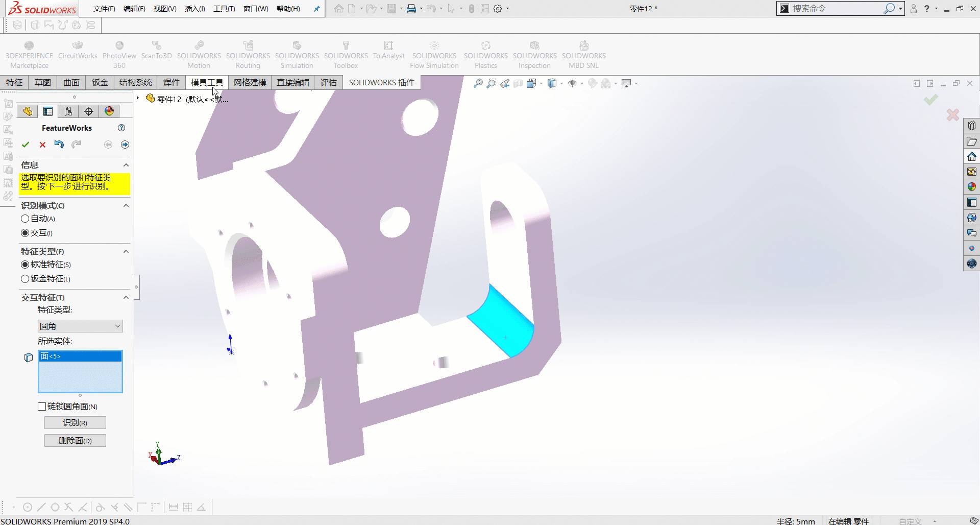Screen dimensions: 980x525
Task: Select the Zoom to Fit icon
Action: click(478, 83)
